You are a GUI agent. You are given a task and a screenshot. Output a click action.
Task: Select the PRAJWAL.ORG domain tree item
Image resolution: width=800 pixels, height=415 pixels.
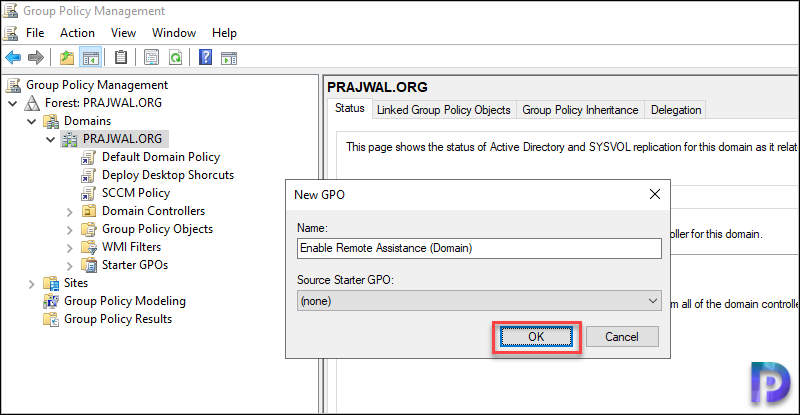(122, 139)
